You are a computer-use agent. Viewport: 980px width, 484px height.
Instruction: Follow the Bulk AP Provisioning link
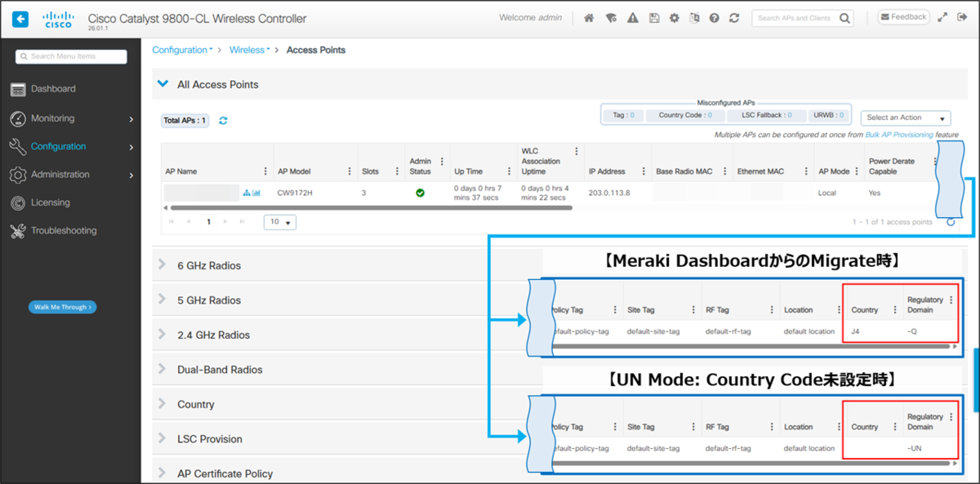[898, 135]
